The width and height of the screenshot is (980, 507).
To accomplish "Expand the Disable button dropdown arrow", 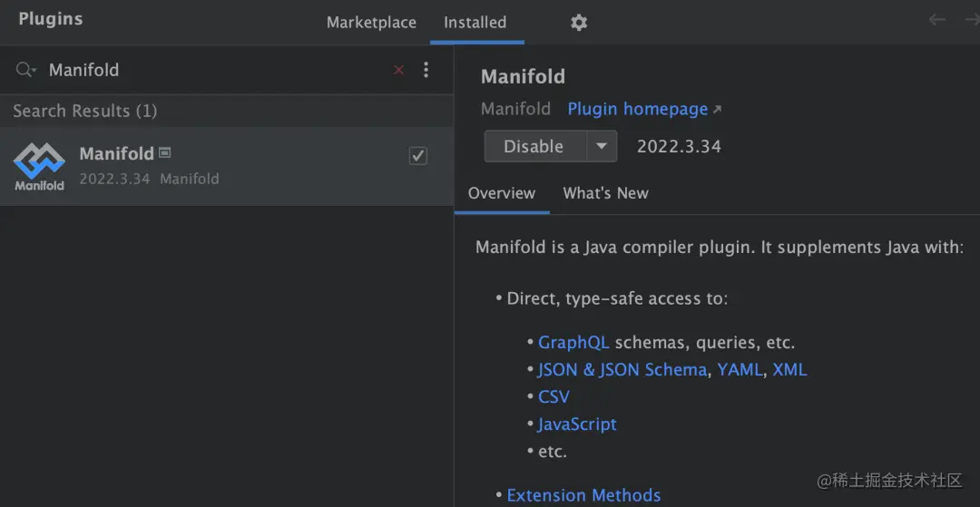I will click(601, 146).
